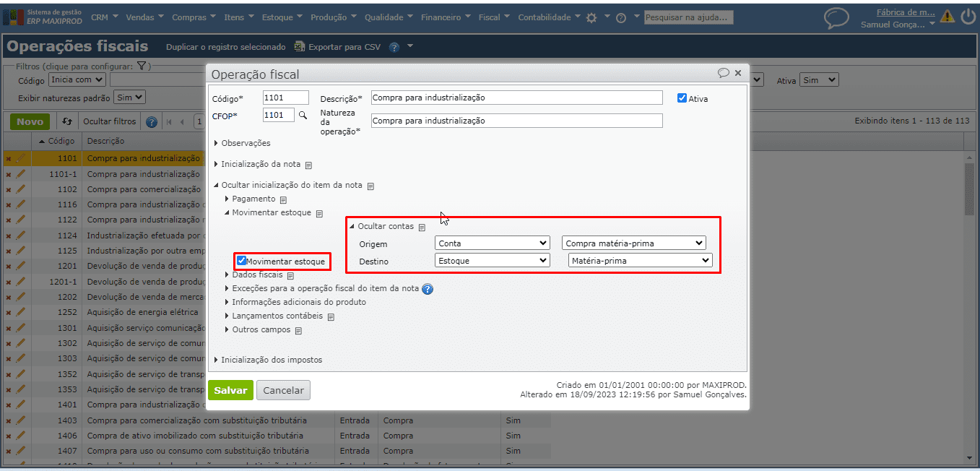Go to the previous page arrow icon
The height and width of the screenshot is (471, 980).
[182, 122]
